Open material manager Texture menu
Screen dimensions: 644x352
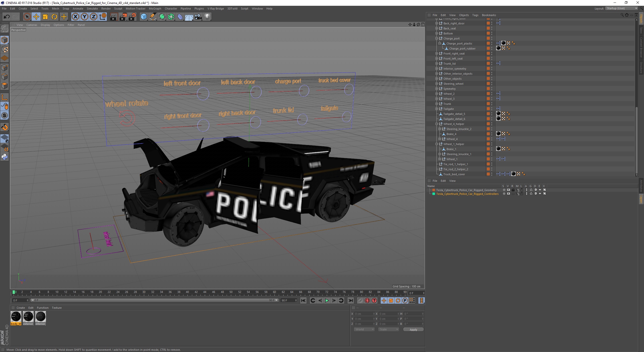(57, 308)
